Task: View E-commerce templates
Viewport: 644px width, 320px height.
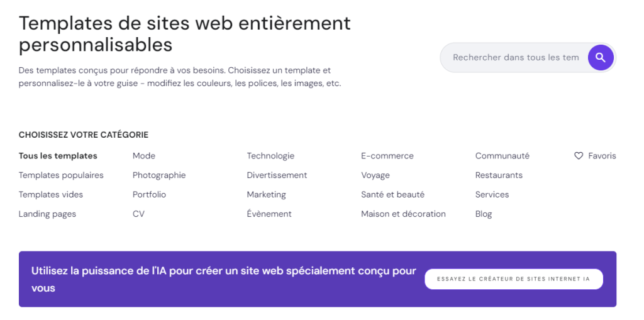Action: pos(387,156)
